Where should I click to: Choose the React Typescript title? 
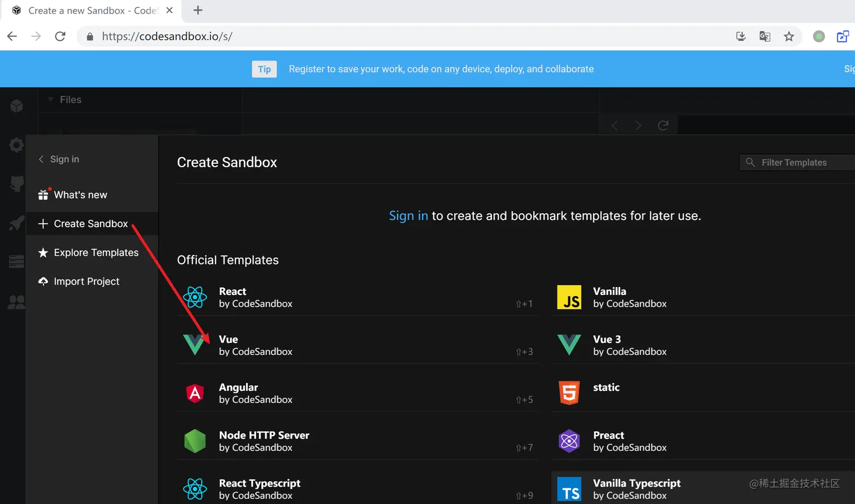[x=260, y=484]
